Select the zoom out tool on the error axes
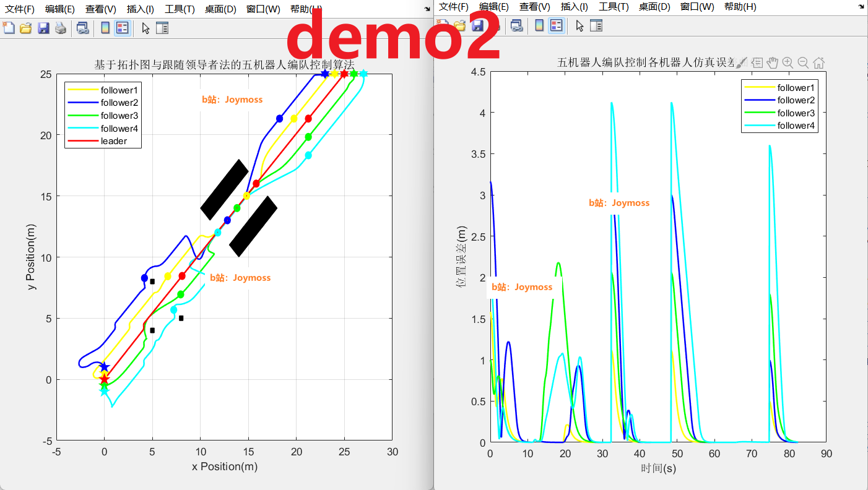868x490 pixels. pos(803,62)
